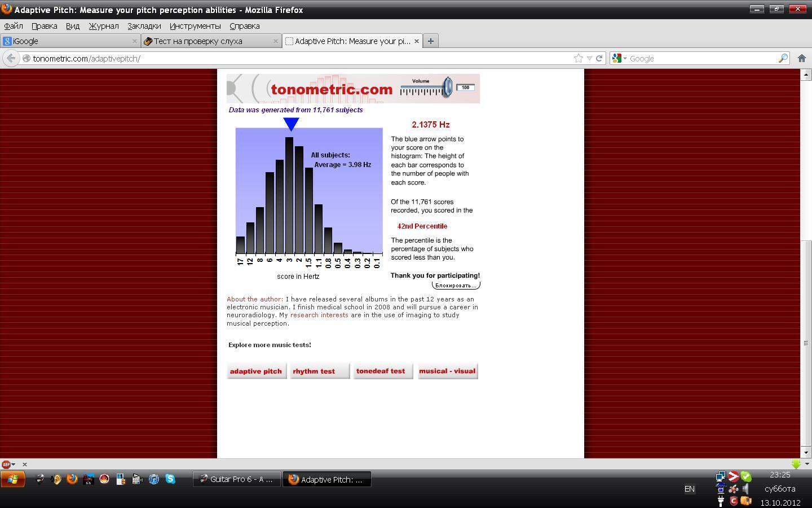
Task: Click the network computers tray icon
Action: 720,476
